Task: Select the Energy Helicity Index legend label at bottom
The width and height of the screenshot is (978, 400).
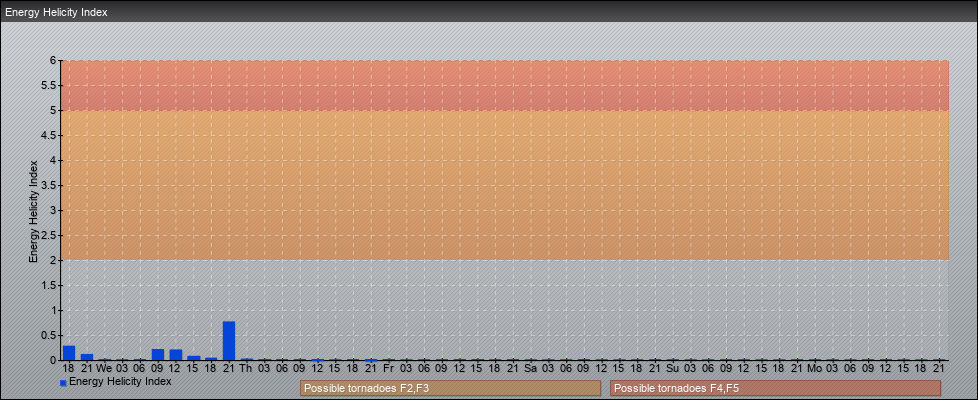Action: pos(120,381)
